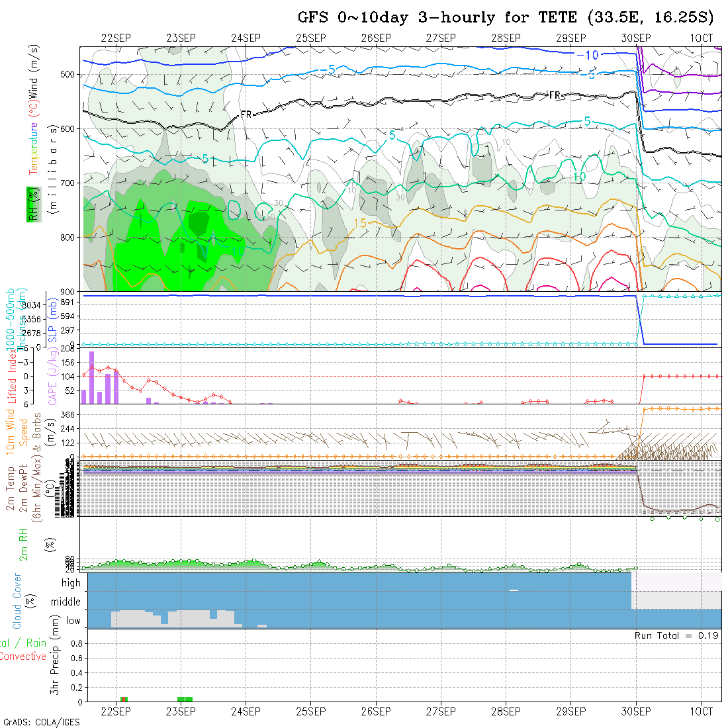Select the Run Total = 0.19 label

click(x=676, y=635)
